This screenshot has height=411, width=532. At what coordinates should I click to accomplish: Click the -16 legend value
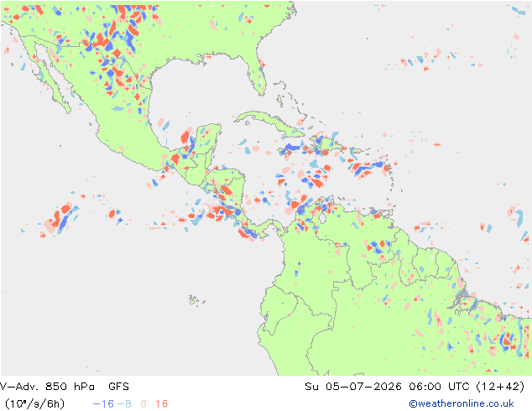tap(103, 404)
